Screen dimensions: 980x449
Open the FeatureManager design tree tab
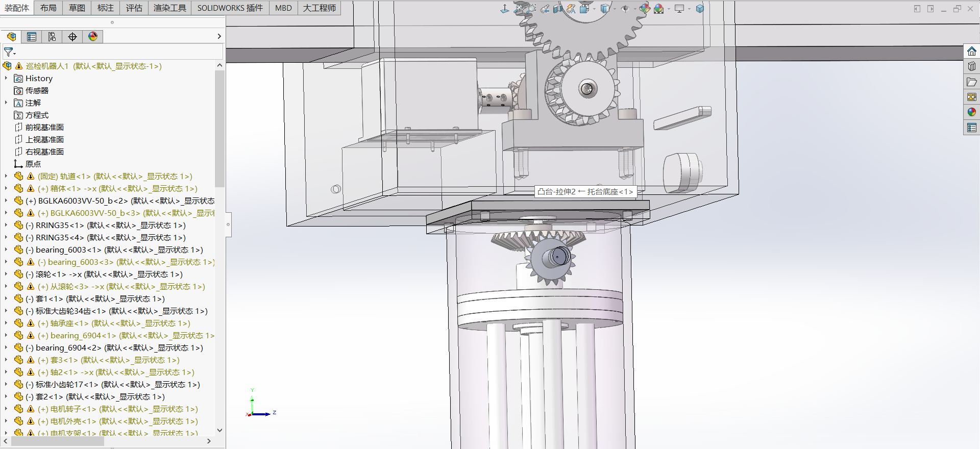click(x=11, y=37)
